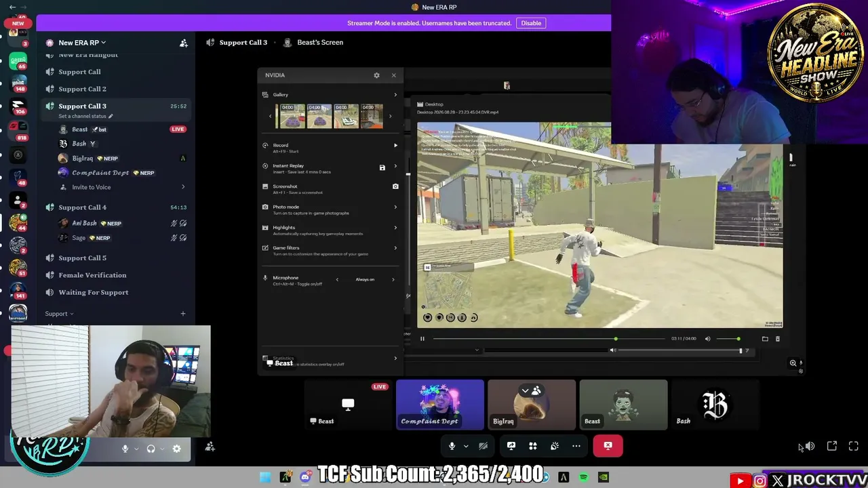
Task: Open first purple car gallery clip
Action: click(x=292, y=116)
